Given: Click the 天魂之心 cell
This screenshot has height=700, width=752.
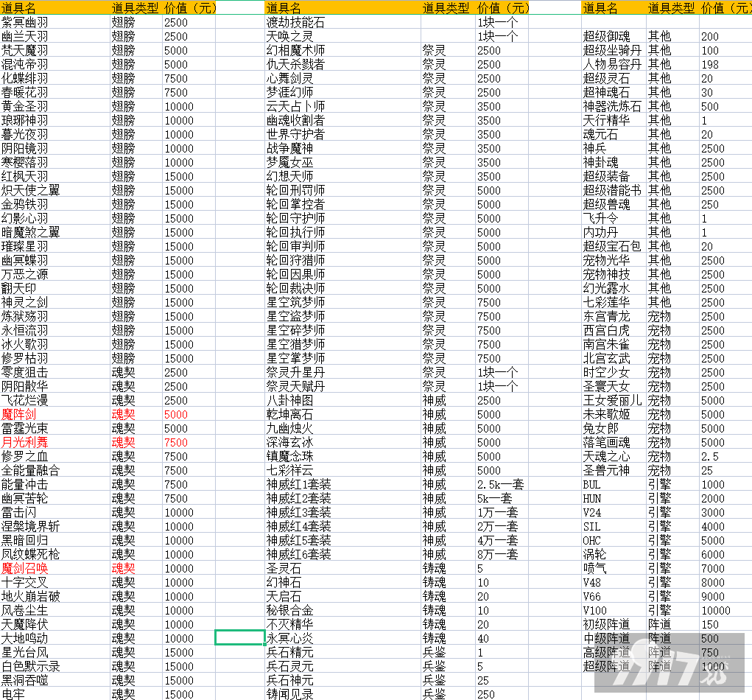Looking at the screenshot, I should 606,456.
